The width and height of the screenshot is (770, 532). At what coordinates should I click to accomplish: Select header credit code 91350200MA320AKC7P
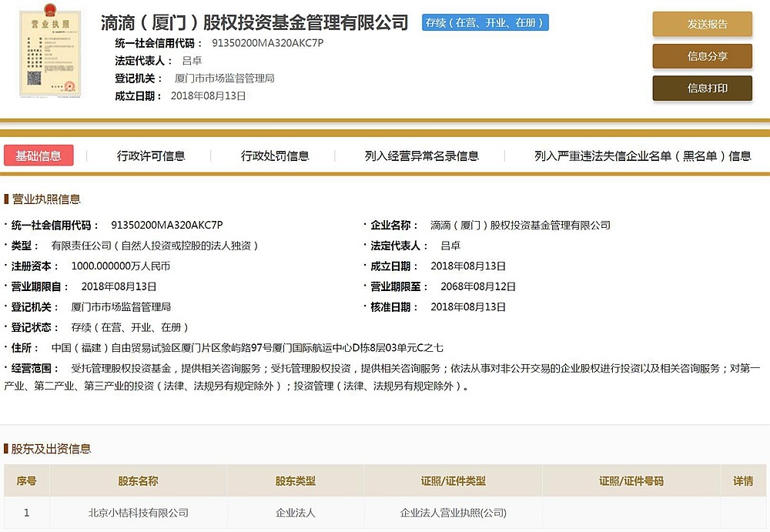(x=268, y=43)
